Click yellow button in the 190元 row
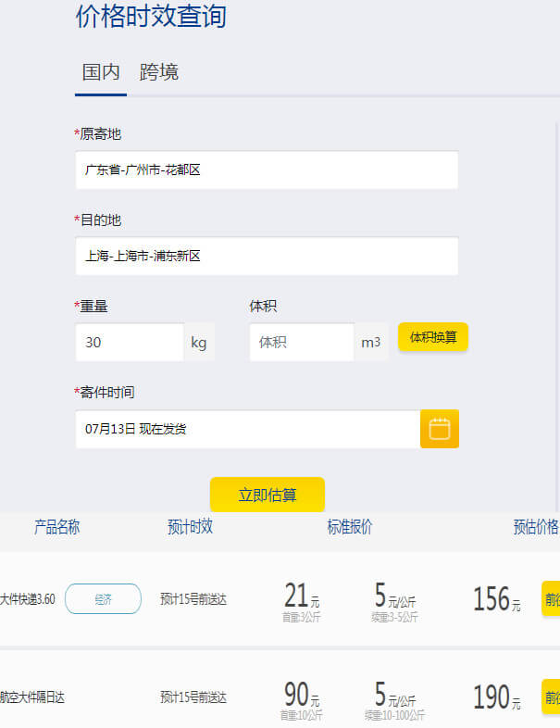This screenshot has width=560, height=728. coord(551,697)
